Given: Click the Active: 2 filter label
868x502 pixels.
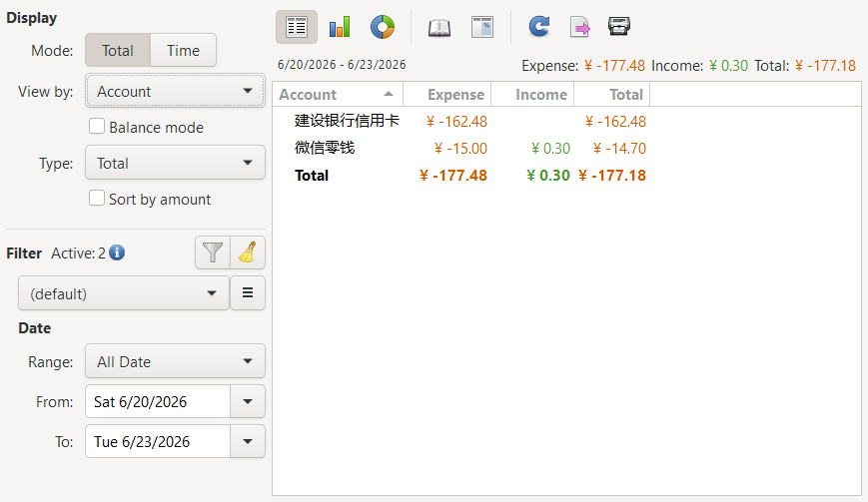Looking at the screenshot, I should click(78, 253).
